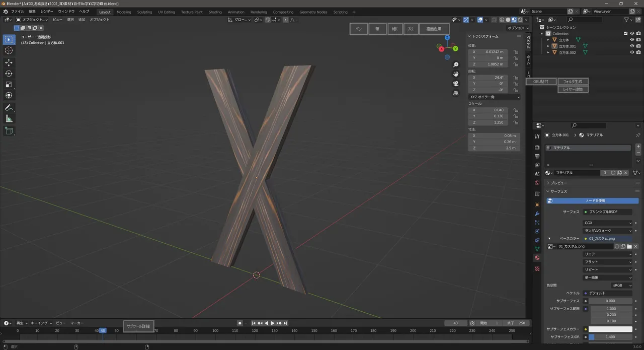Select the Move tool in left toolbar
The image size is (644, 350).
click(9, 62)
